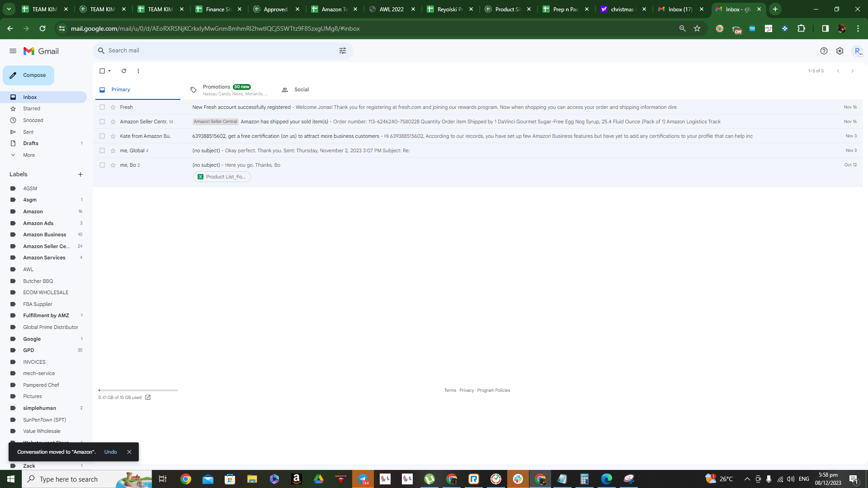
Task: Click the search options filter icon
Action: pyautogui.click(x=343, y=51)
